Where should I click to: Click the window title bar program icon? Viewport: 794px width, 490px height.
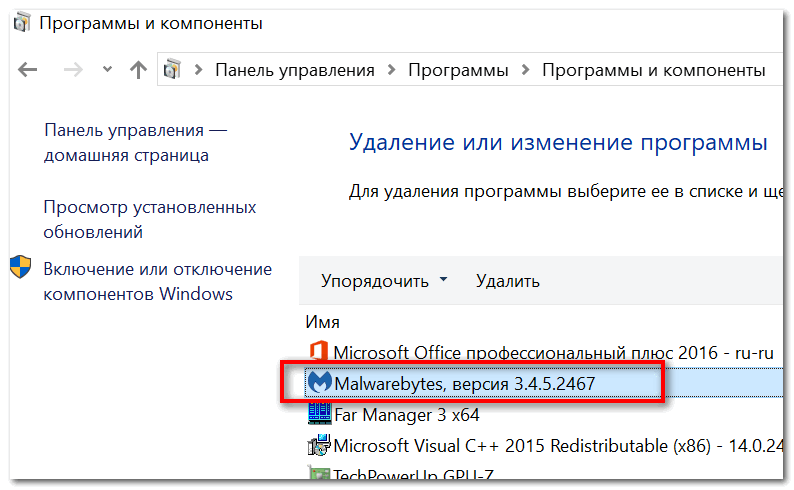pyautogui.click(x=22, y=23)
